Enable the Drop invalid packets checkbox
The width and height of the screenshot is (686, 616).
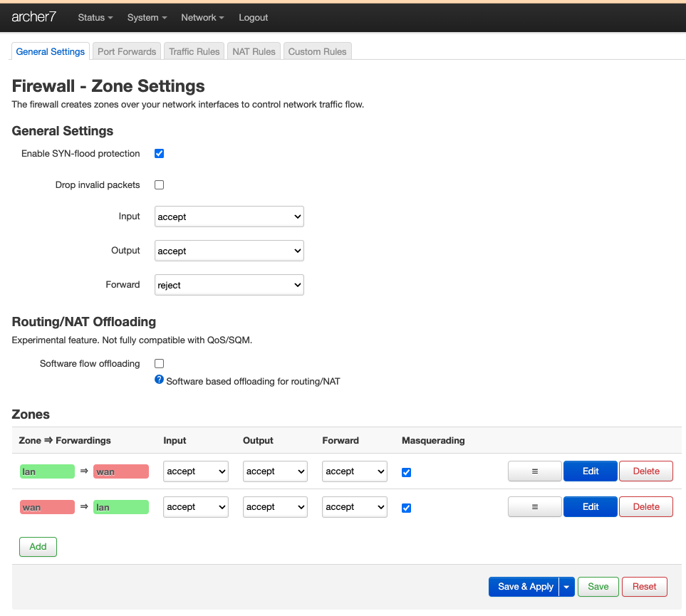tap(160, 185)
